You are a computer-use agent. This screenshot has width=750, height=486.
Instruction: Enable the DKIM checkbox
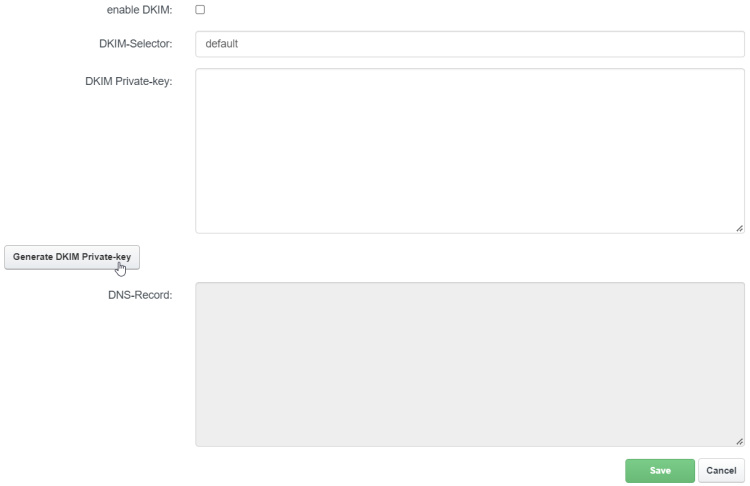click(200, 10)
